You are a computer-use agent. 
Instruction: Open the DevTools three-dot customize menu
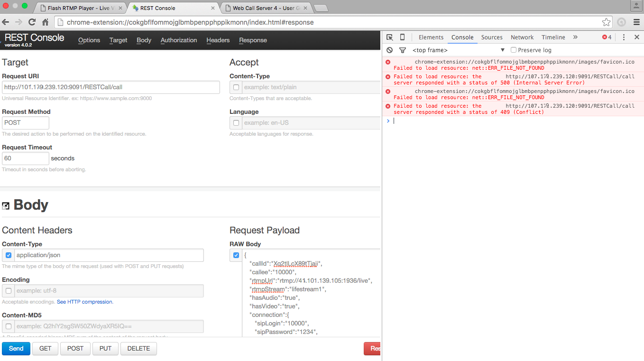click(x=624, y=37)
